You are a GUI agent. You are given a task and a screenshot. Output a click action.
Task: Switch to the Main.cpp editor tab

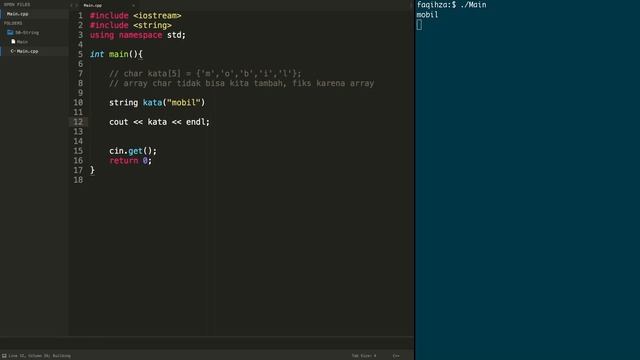pyautogui.click(x=93, y=5)
